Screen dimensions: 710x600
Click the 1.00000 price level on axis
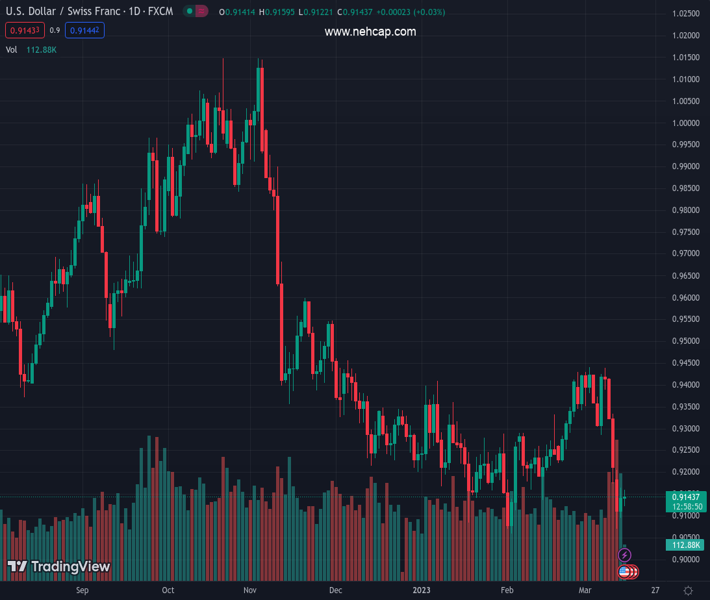coord(686,123)
